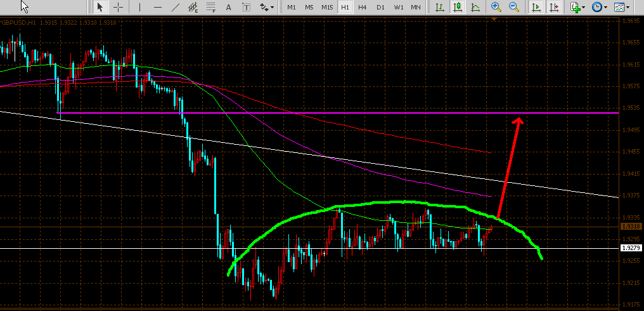Select the Fibonacci Retracement tool
This screenshot has width=644, height=311.
pos(211,7)
